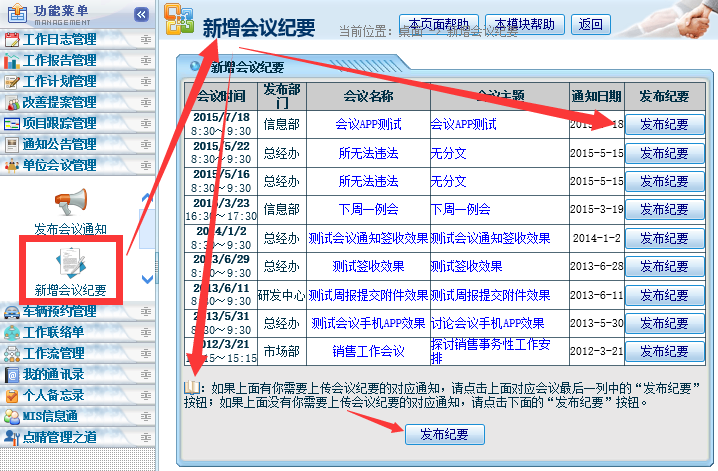Open the 销售工作会议 meeting link

pyautogui.click(x=368, y=350)
